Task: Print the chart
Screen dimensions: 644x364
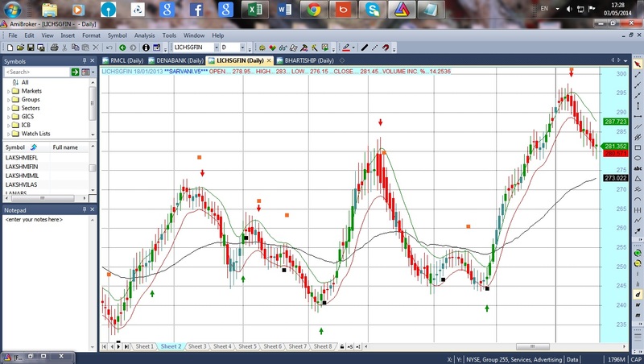Action: point(54,48)
